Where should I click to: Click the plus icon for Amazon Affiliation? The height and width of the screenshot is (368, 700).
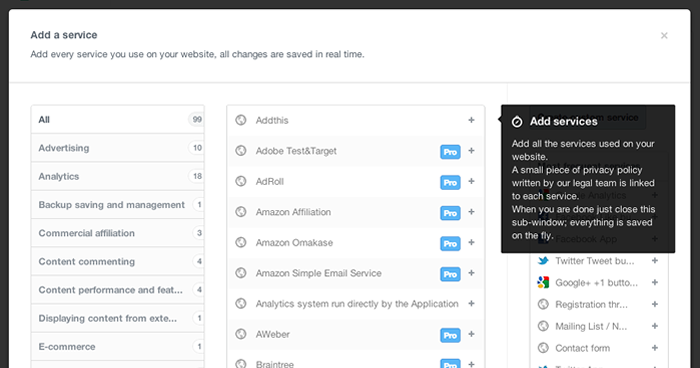(471, 212)
